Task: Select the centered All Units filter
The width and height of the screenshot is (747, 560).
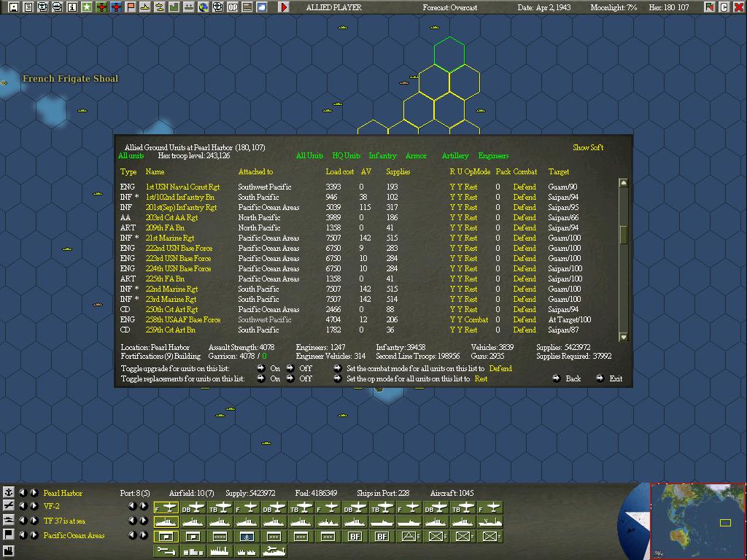Action: tap(309, 156)
